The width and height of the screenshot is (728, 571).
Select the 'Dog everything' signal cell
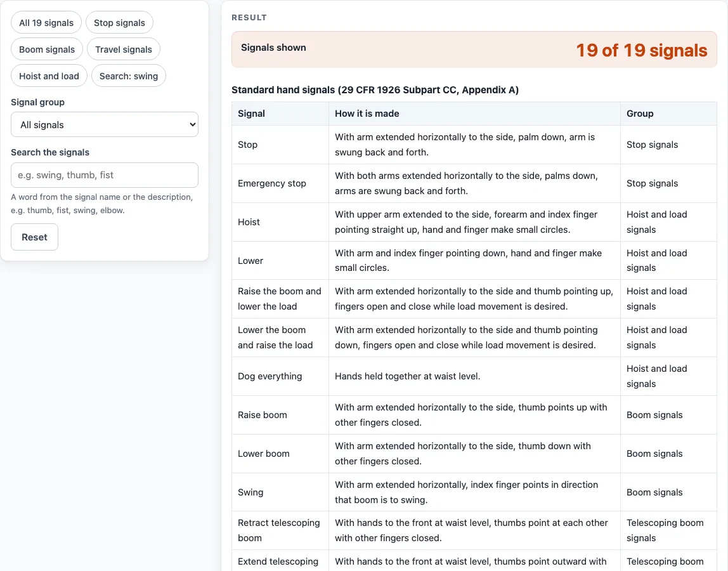coord(280,376)
